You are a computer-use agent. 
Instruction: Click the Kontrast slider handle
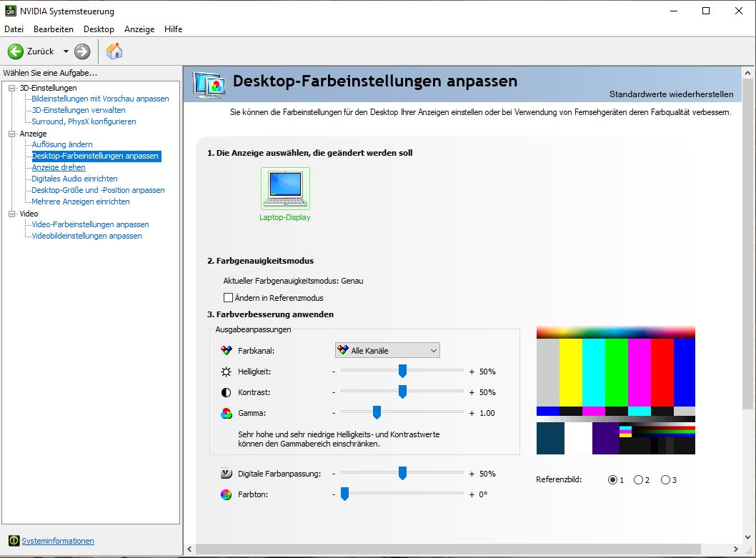[x=402, y=392]
